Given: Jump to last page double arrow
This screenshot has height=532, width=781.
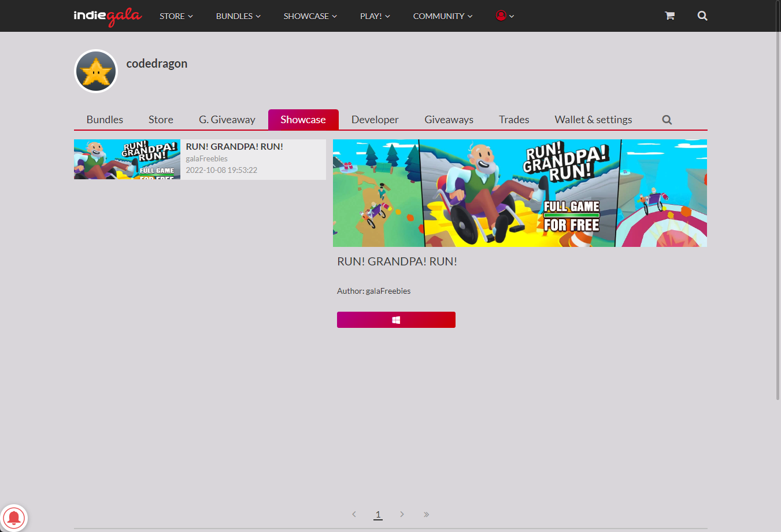Looking at the screenshot, I should coord(426,514).
